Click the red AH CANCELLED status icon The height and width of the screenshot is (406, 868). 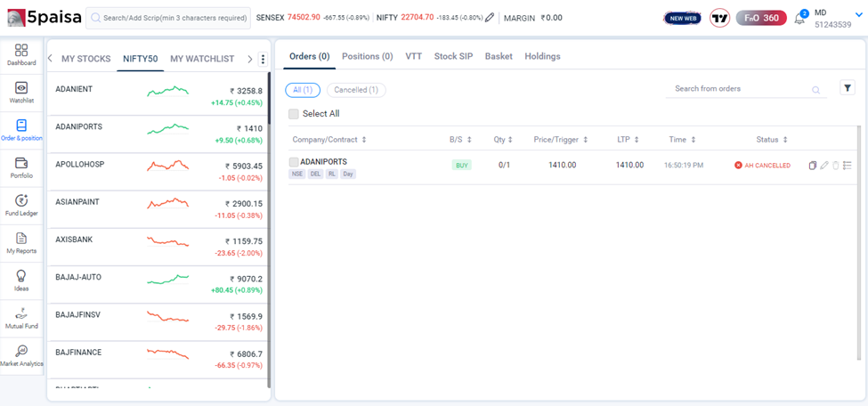click(738, 165)
